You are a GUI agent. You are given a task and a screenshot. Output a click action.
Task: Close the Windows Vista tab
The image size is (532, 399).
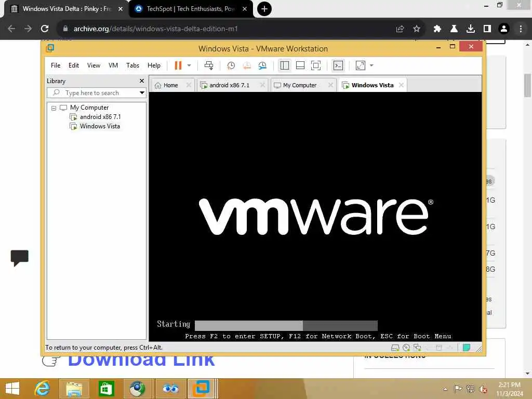coord(402,85)
